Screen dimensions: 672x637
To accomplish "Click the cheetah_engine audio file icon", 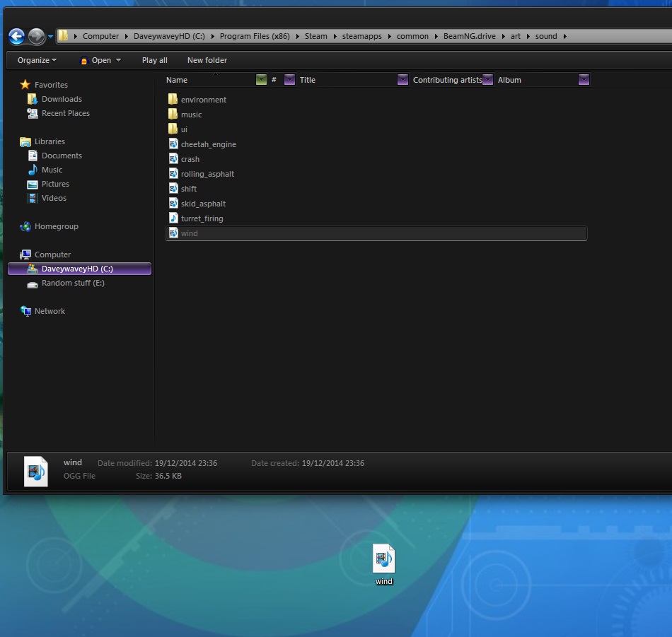I will [173, 144].
